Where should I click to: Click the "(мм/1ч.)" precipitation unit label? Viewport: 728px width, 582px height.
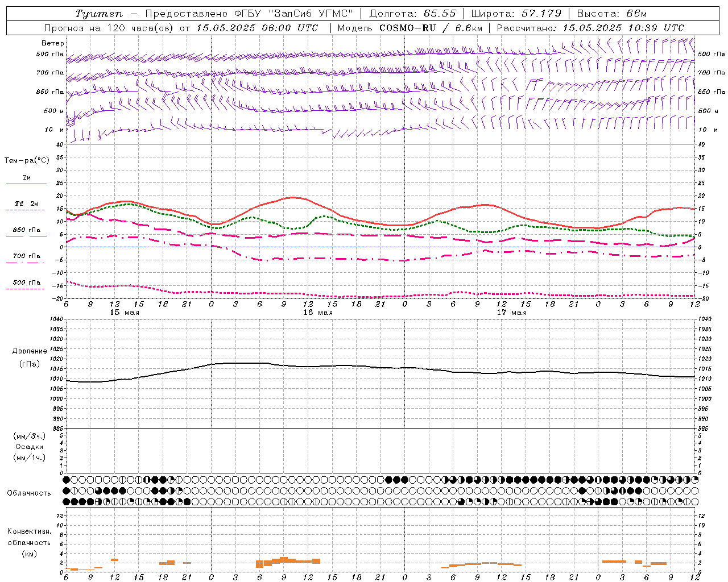(x=30, y=458)
